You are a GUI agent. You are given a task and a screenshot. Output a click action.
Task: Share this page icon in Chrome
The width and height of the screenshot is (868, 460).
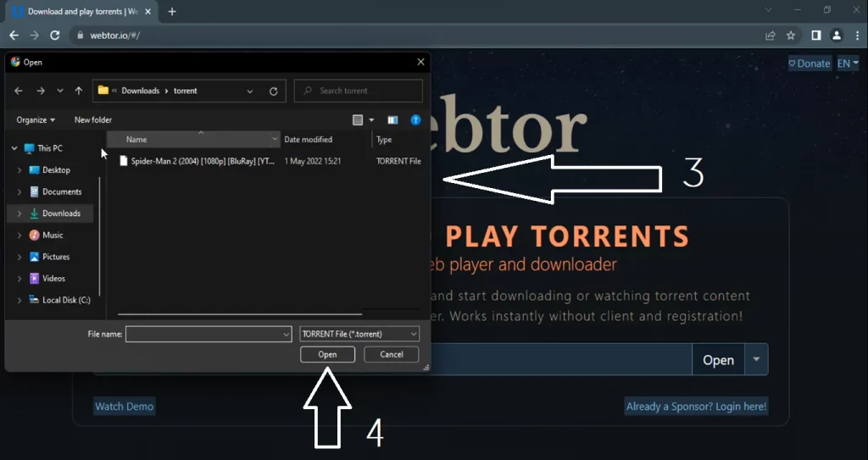pyautogui.click(x=770, y=36)
